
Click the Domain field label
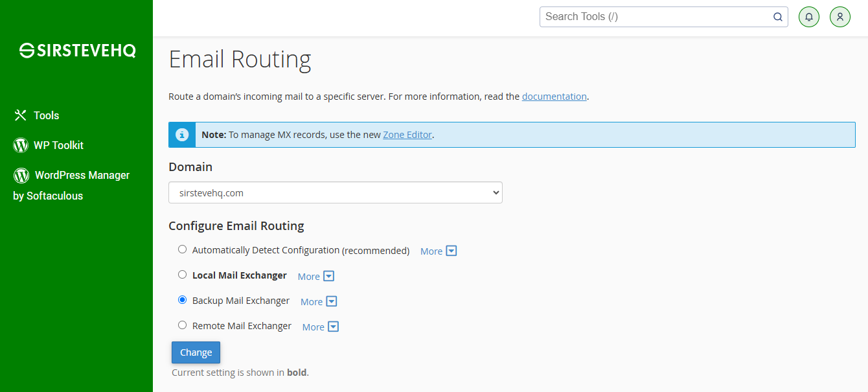pyautogui.click(x=190, y=167)
